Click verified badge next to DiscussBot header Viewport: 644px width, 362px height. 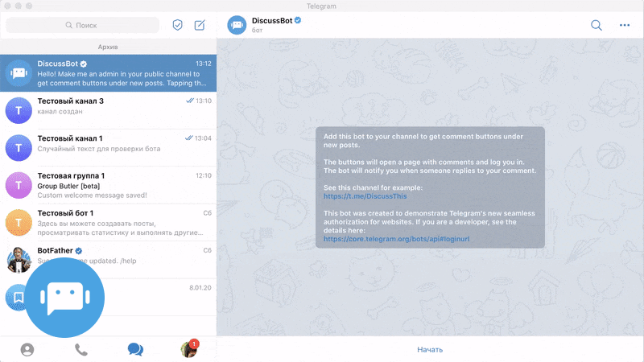coord(298,20)
